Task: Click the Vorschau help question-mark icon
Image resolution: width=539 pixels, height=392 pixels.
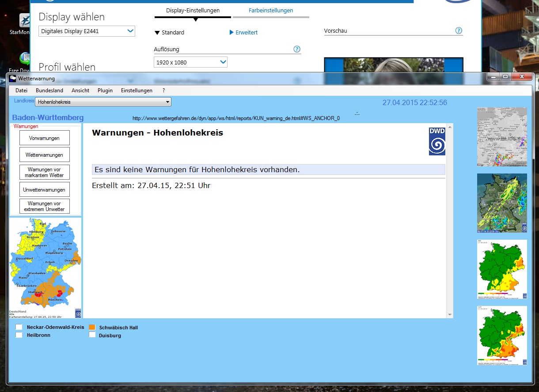Action: [x=459, y=30]
